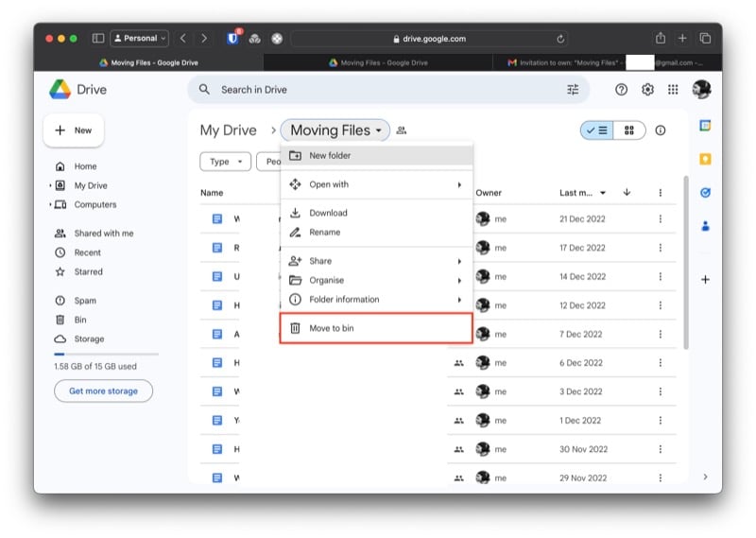Screen dimensions: 756x538
Task: Open the Google Keep side panel icon
Action: tap(705, 159)
